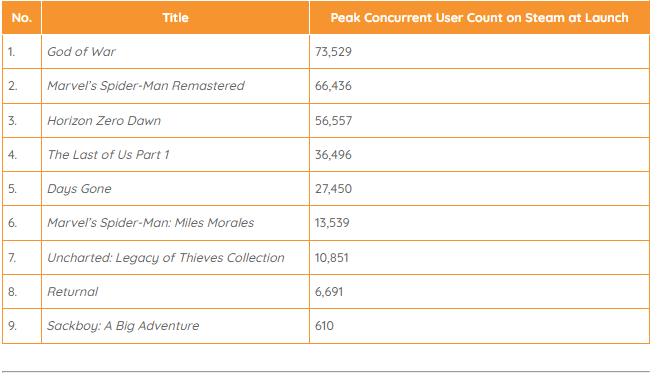Click the 13,539 count value

tap(332, 223)
